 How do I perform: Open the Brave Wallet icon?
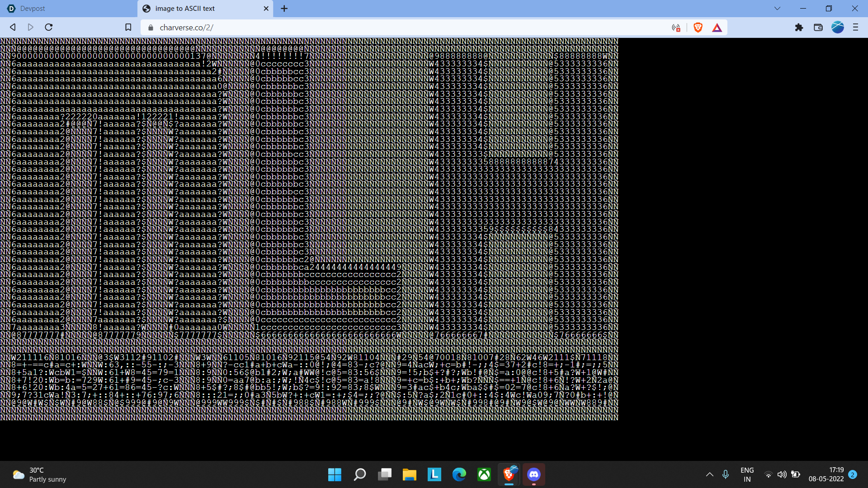click(x=818, y=28)
